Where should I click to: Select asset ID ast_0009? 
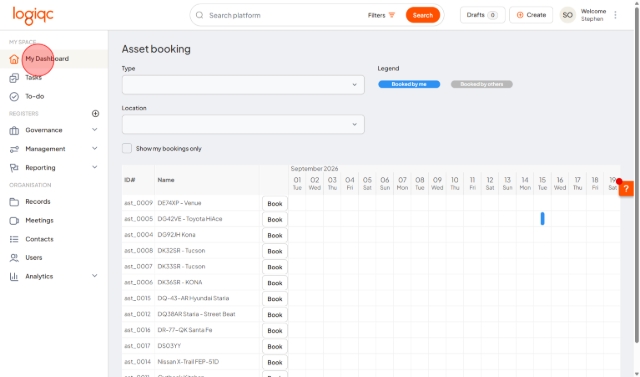(x=138, y=203)
